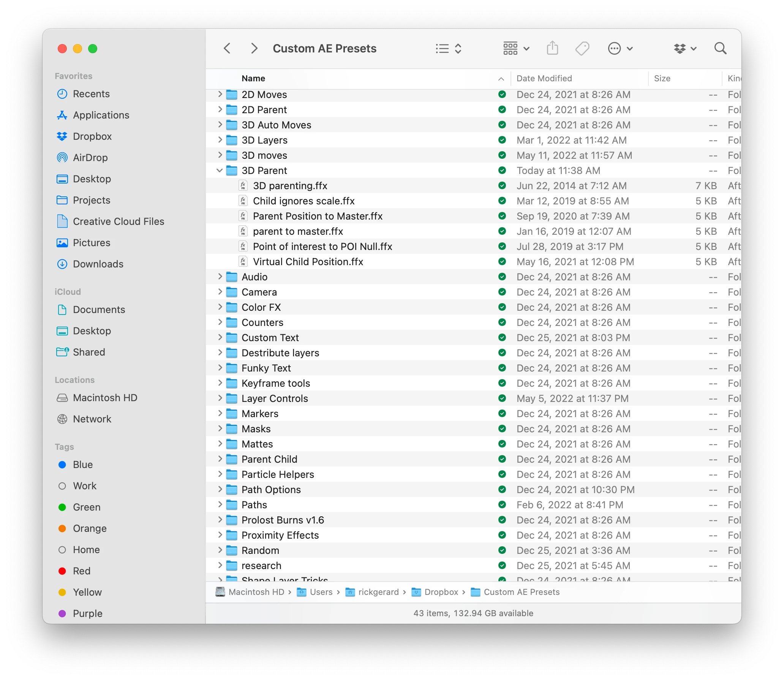The image size is (784, 680).
Task: Click Dropbox in the path bar
Action: tap(441, 592)
